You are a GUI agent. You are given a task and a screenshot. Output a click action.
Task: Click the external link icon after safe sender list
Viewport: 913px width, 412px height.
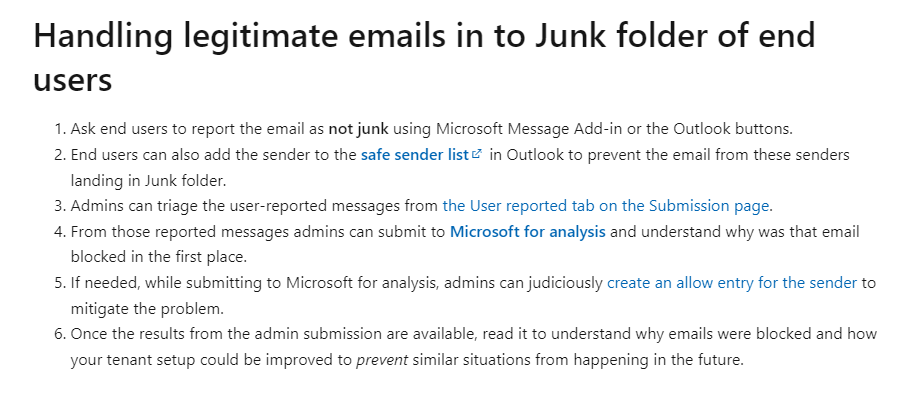tap(477, 154)
